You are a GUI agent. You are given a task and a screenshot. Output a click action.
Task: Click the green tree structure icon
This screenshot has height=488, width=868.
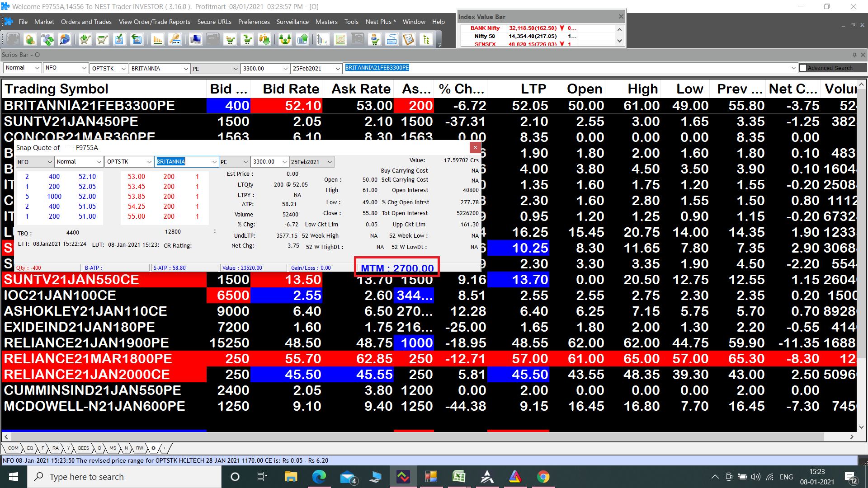[x=426, y=40]
